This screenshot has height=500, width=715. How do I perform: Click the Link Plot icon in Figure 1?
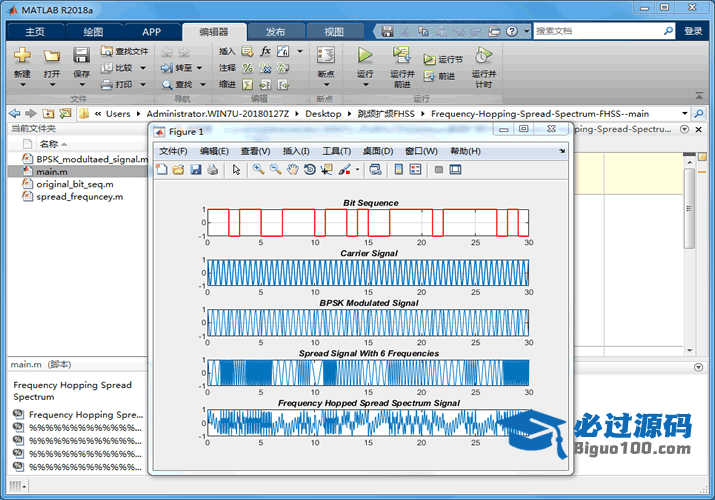(375, 170)
